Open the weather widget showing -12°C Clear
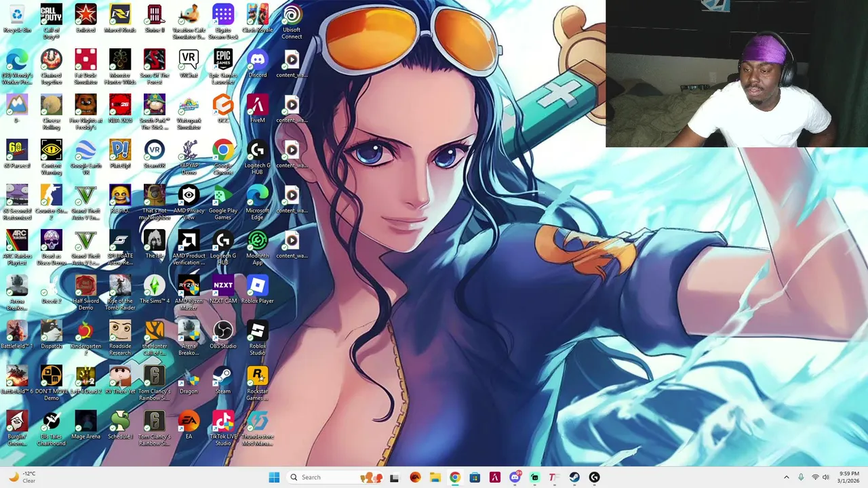868x488 pixels. coord(22,477)
